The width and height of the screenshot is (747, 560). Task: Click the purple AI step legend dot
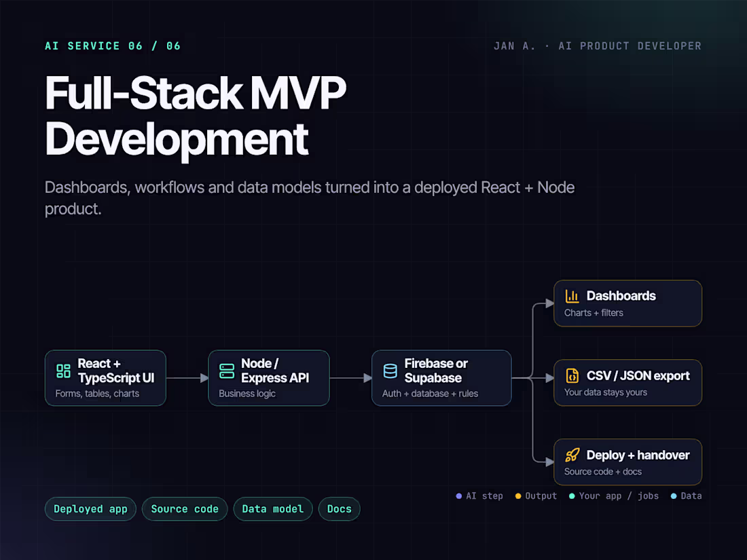(459, 496)
